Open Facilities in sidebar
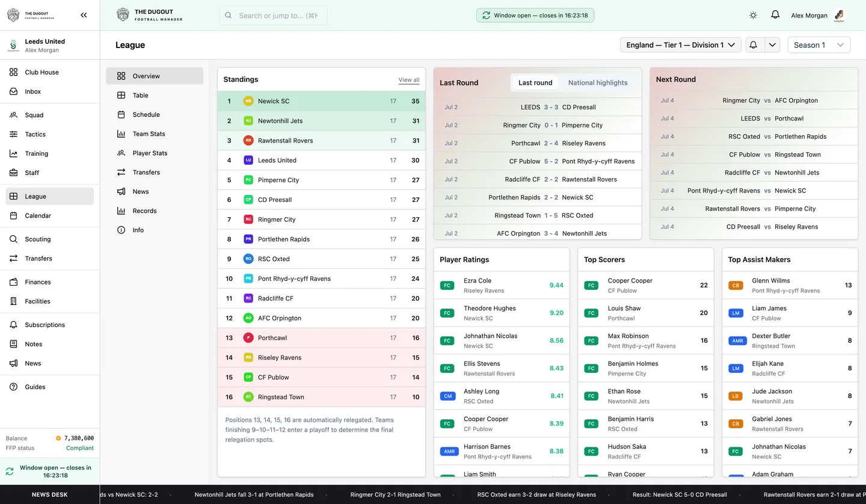Screen dimensions: 866x504 tap(50, 301)
